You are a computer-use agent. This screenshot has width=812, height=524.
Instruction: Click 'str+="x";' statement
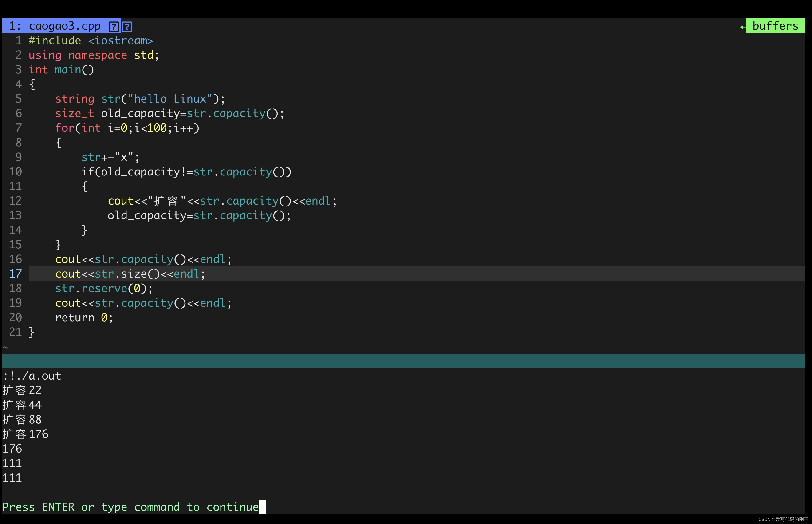(x=110, y=157)
